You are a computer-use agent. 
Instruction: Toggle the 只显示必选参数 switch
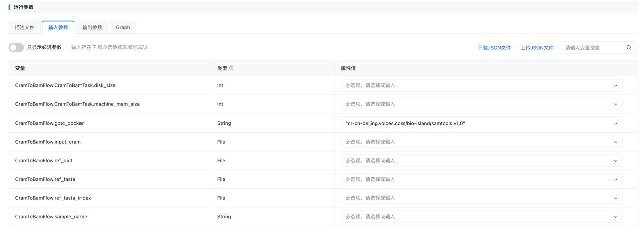(16, 47)
